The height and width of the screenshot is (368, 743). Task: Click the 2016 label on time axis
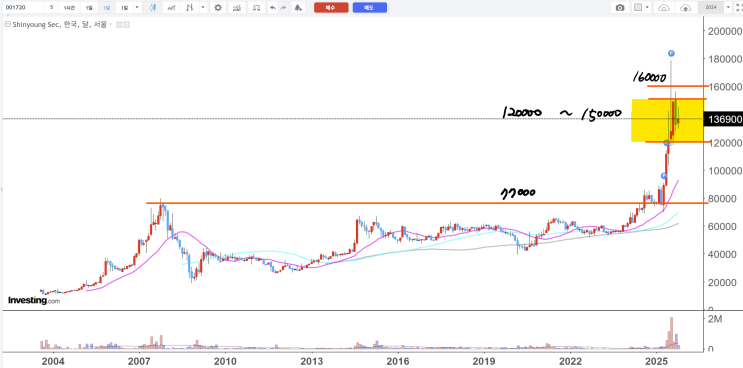pos(398,360)
